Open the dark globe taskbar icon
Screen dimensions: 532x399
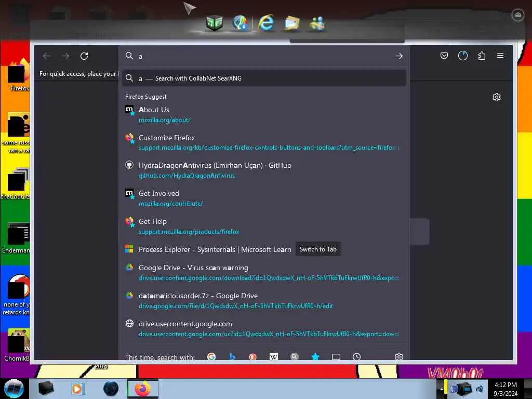click(x=111, y=389)
